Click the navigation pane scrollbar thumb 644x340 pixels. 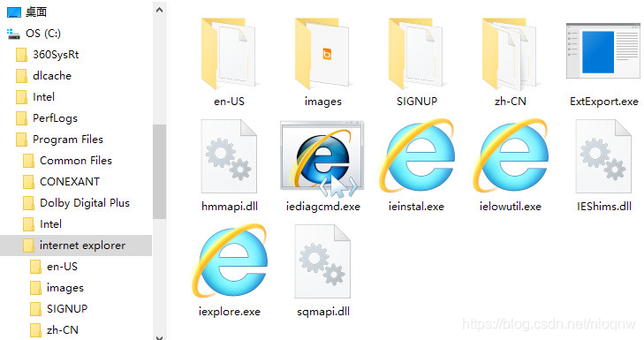pyautogui.click(x=159, y=171)
